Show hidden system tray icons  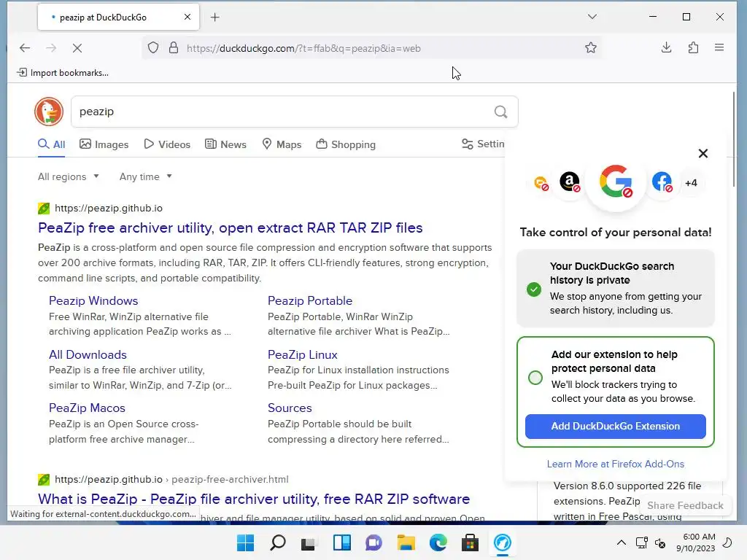tap(622, 542)
